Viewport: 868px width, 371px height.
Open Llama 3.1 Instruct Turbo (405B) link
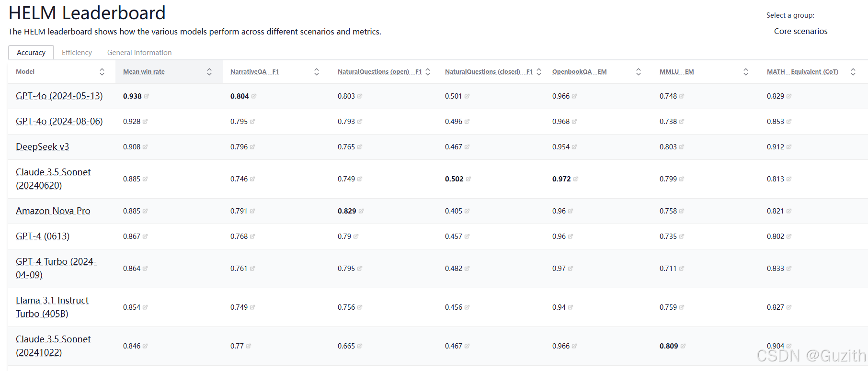pos(52,307)
